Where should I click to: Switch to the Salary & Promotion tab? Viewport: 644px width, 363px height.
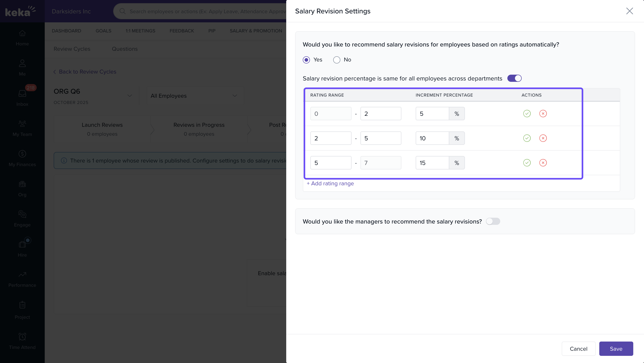[x=256, y=31]
